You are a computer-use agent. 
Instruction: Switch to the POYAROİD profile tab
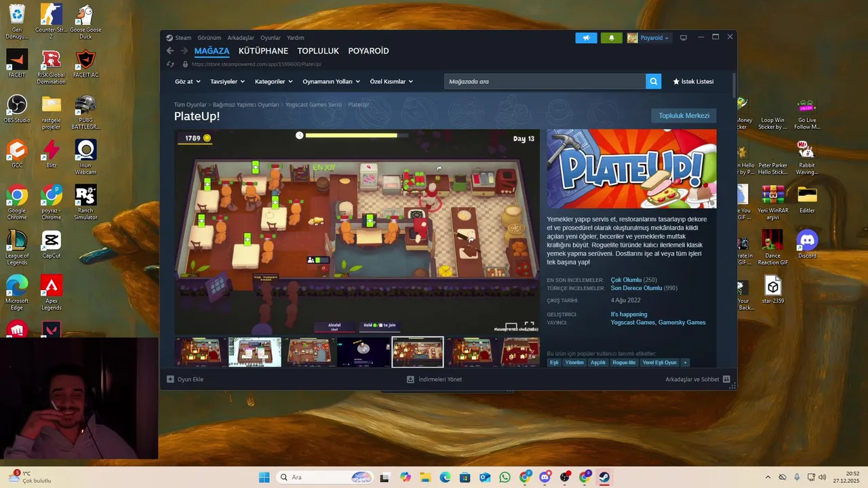(x=368, y=51)
